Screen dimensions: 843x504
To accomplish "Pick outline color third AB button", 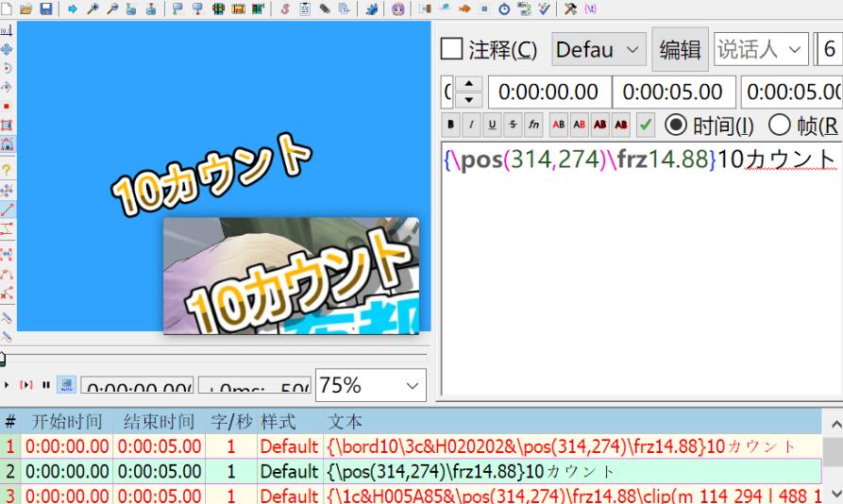I will pos(600,125).
